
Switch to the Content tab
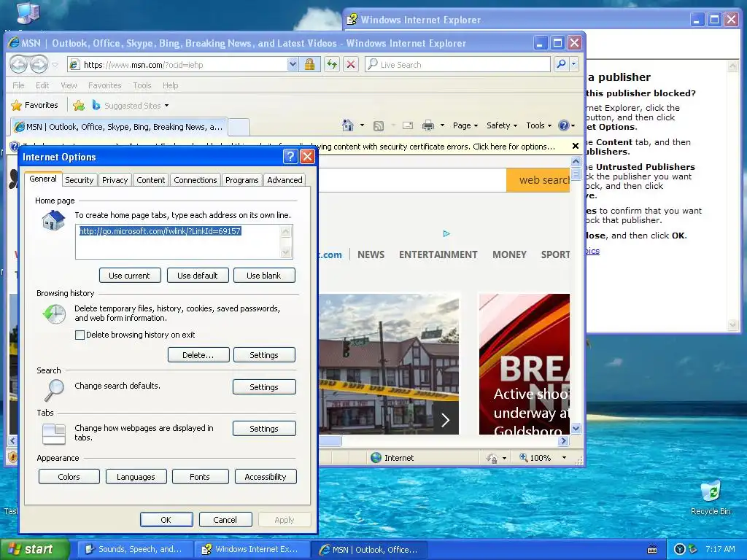[x=150, y=180]
